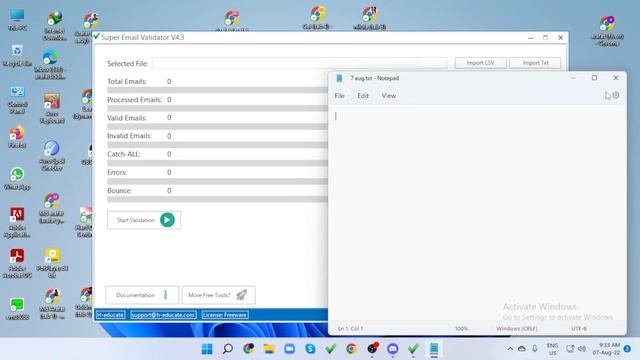This screenshot has height=360, width=640.
Task: Open the Notepad Edit menu
Action: [x=363, y=96]
